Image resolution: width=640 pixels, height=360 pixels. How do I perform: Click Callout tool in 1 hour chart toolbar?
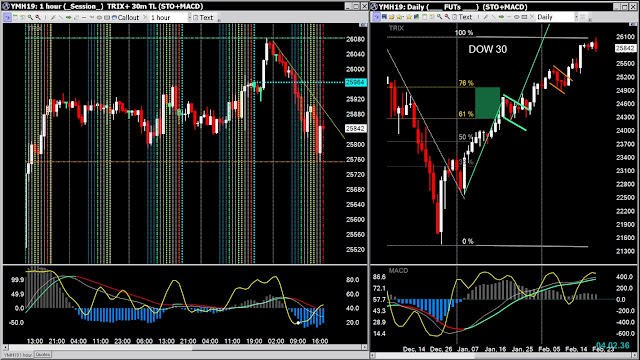(125, 18)
